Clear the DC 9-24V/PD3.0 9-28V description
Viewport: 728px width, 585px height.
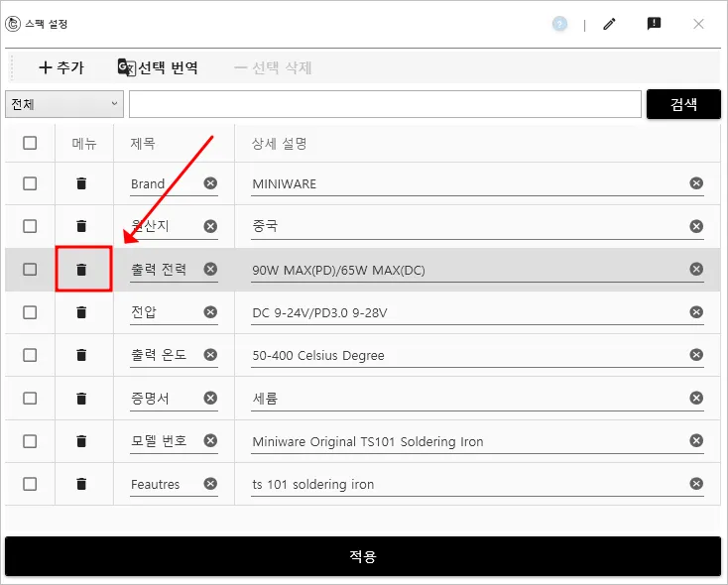(696, 312)
